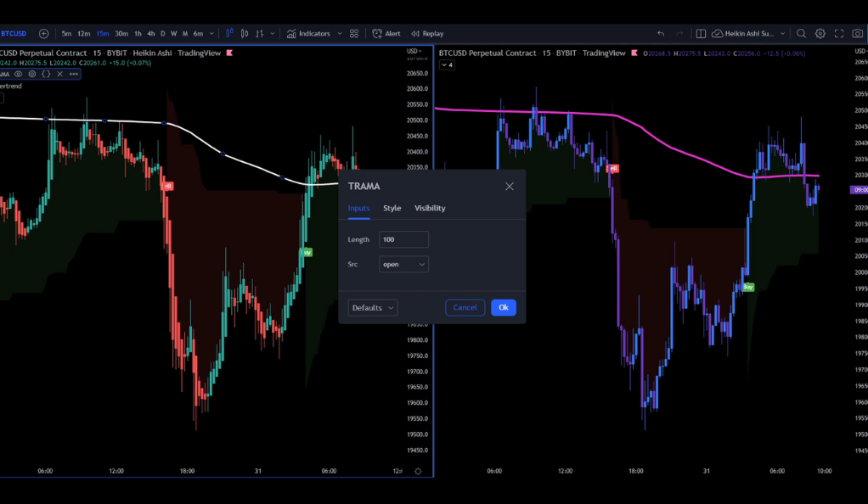This screenshot has height=504, width=868.
Task: Open left chart axis settings gear
Action: tap(418, 472)
